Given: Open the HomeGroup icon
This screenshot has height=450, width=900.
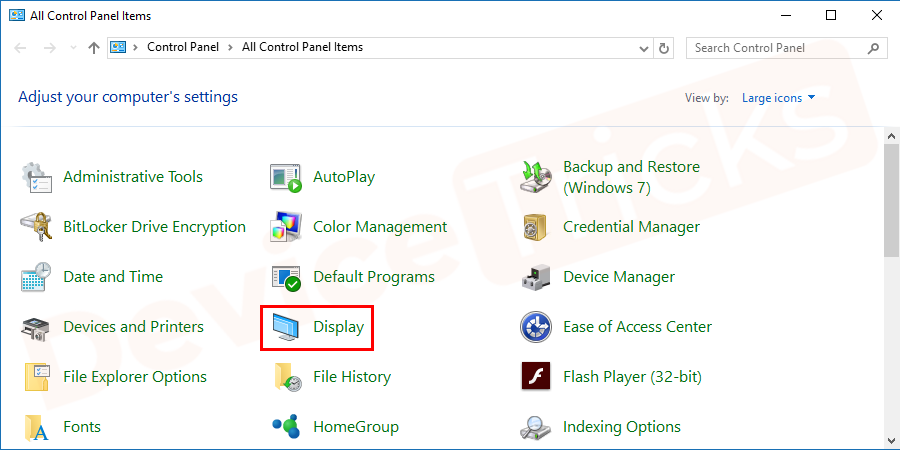Looking at the screenshot, I should [286, 427].
